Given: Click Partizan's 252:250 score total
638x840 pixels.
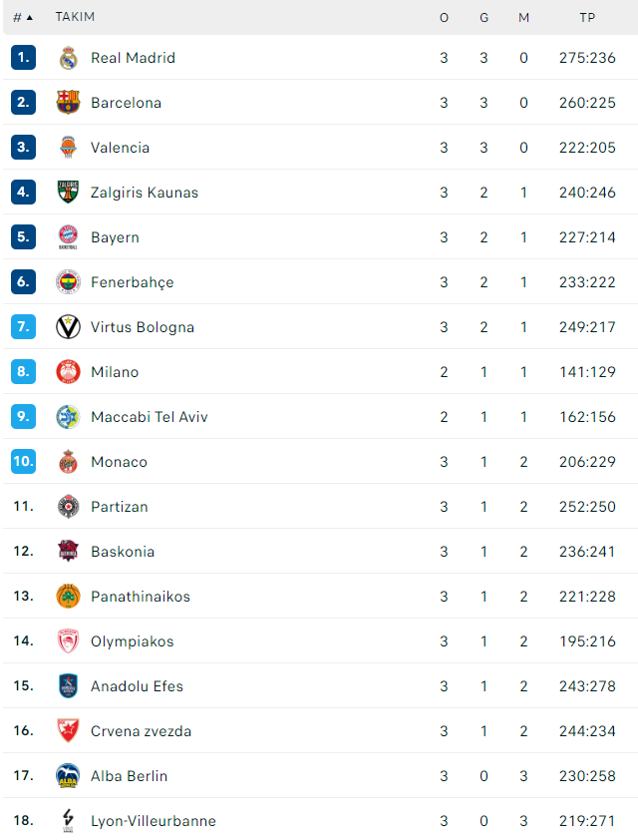Looking at the screenshot, I should pyautogui.click(x=587, y=507).
